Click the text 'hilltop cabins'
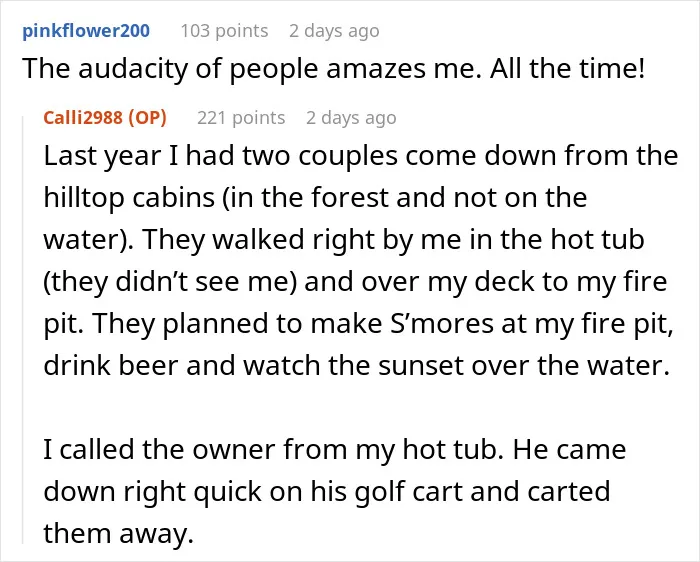This screenshot has height=562, width=700. coord(129,198)
